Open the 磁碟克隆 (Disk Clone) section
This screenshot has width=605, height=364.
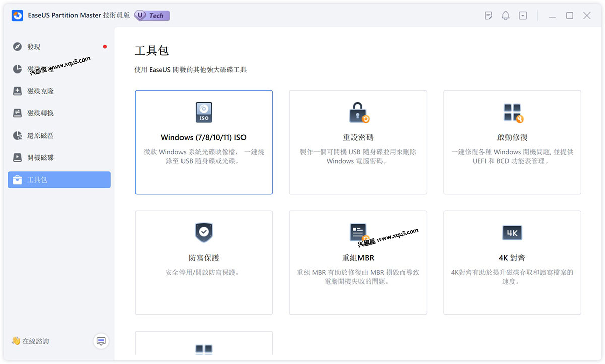40,91
